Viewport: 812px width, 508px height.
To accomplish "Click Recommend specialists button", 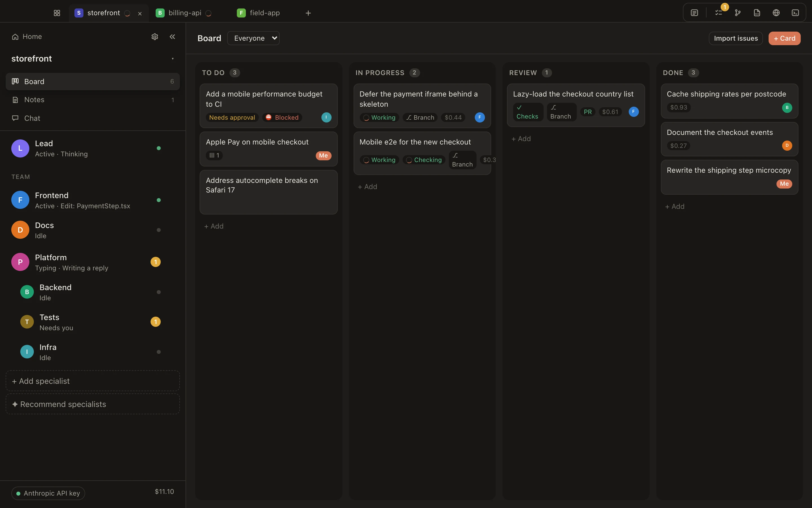I will (92, 404).
